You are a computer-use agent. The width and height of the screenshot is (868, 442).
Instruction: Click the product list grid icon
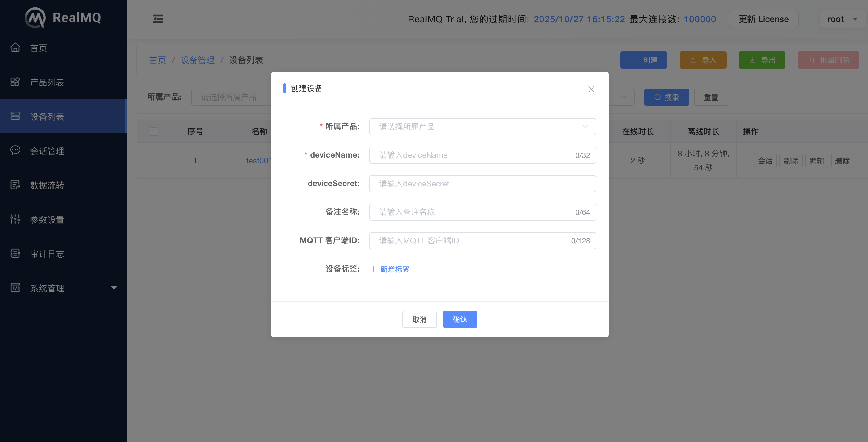click(x=15, y=82)
